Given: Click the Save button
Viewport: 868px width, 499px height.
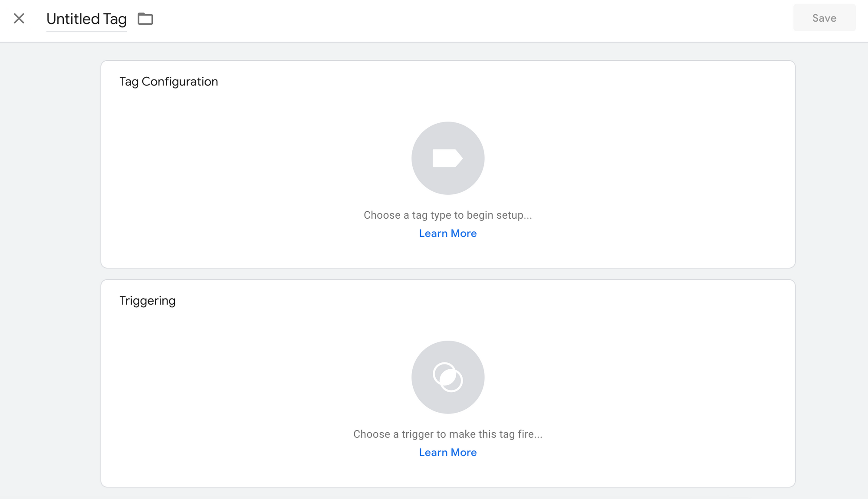Looking at the screenshot, I should point(824,18).
